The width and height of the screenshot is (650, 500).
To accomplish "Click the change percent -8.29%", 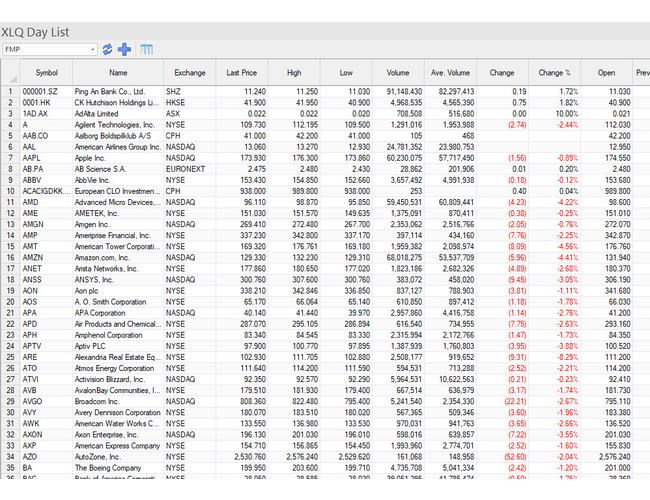I will 554,357.
